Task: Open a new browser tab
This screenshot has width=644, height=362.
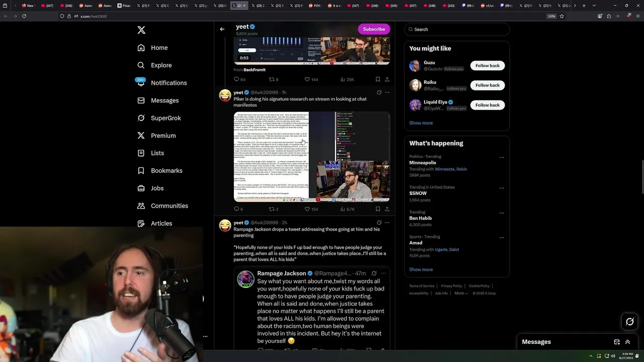Action: [x=584, y=6]
